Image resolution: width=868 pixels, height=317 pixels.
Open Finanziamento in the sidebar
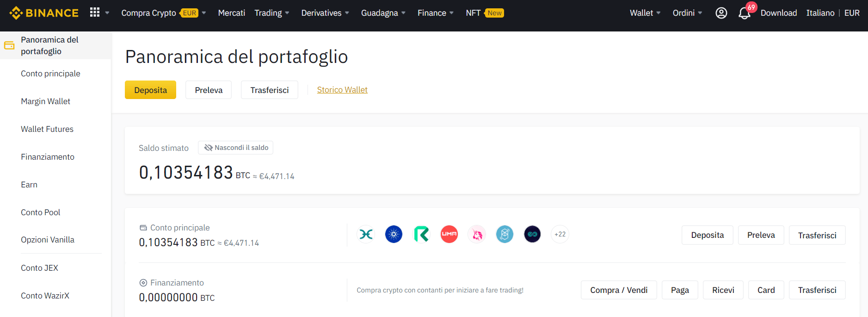click(48, 157)
